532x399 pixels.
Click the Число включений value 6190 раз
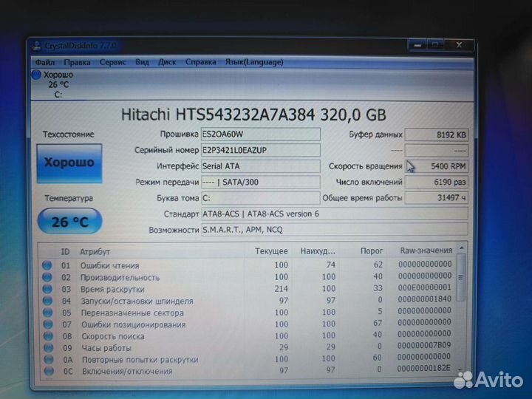(x=437, y=183)
